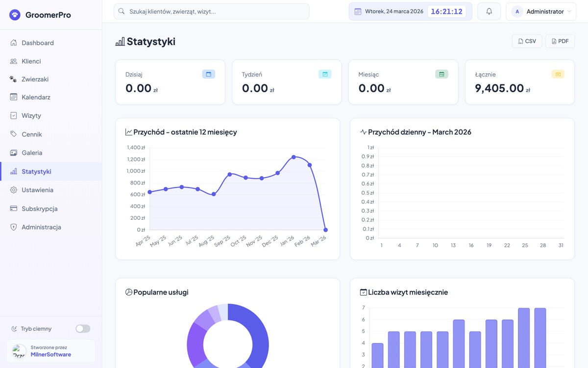The image size is (588, 368).
Task: Click the search magnifier icon
Action: point(121,11)
